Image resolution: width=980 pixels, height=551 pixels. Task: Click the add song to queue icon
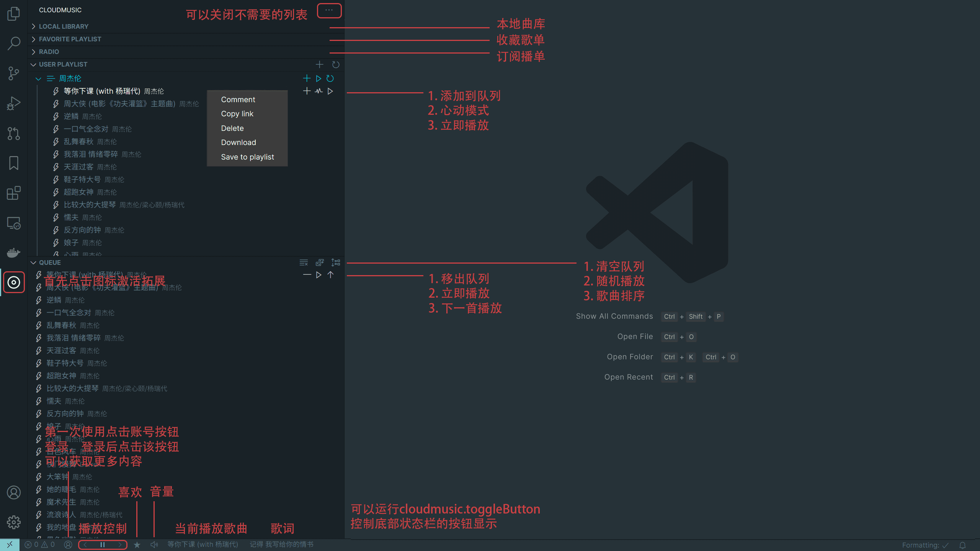click(307, 91)
